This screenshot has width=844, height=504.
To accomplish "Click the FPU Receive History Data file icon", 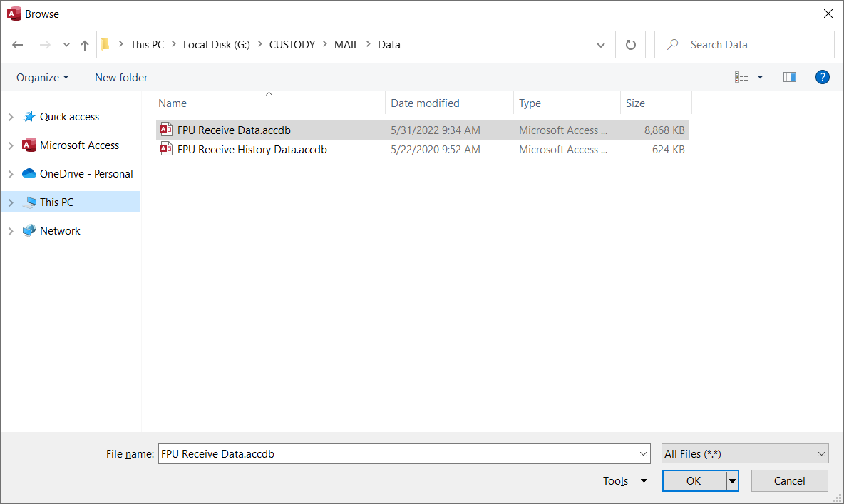I will tap(166, 150).
